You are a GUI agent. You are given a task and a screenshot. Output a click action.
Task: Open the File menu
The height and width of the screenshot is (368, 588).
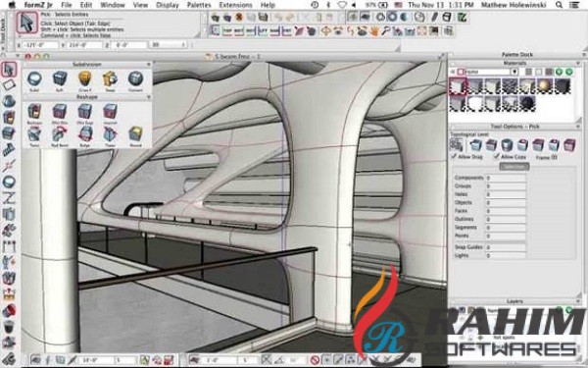pyautogui.click(x=66, y=5)
